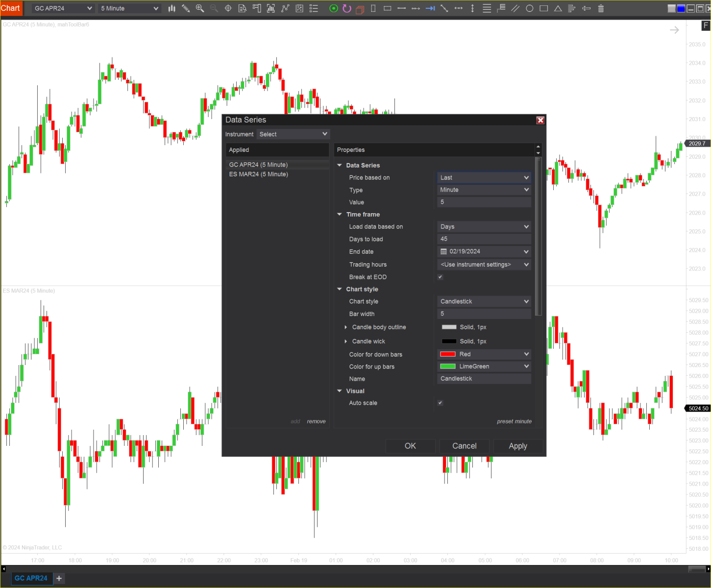Viewport: 711px width, 588px height.
Task: Open the Instrument Select dropdown
Action: [x=293, y=134]
